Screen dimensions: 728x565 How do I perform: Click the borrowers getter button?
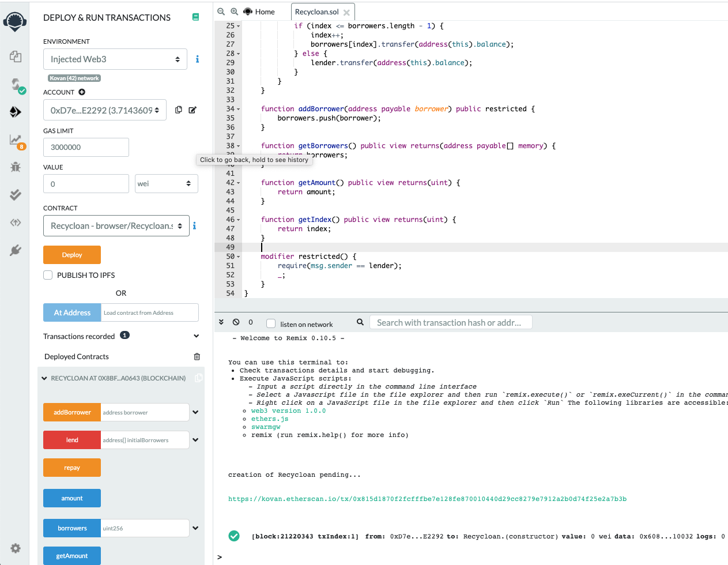pyautogui.click(x=72, y=528)
